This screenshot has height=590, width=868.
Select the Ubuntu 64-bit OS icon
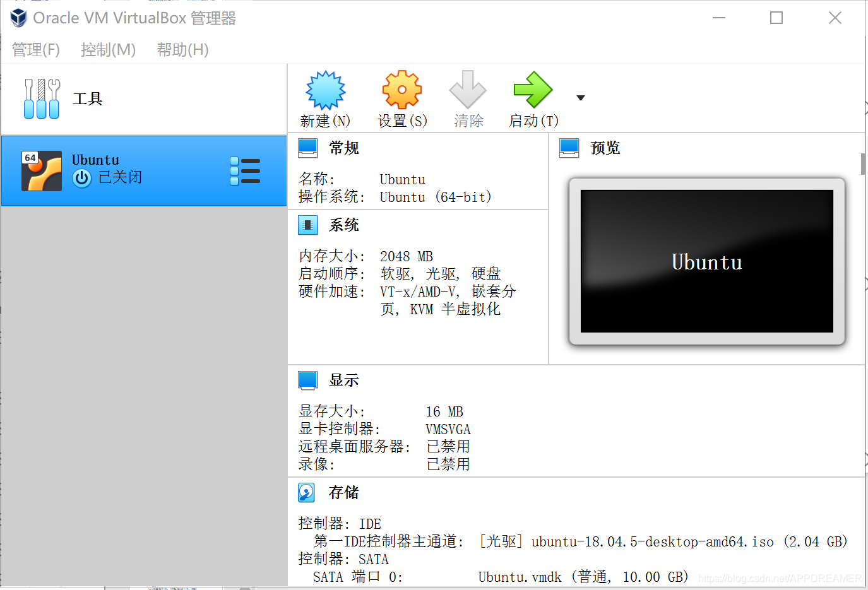pyautogui.click(x=42, y=171)
